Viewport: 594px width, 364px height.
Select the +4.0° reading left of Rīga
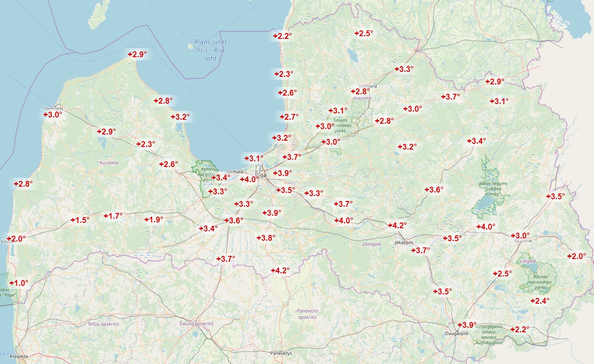249,180
